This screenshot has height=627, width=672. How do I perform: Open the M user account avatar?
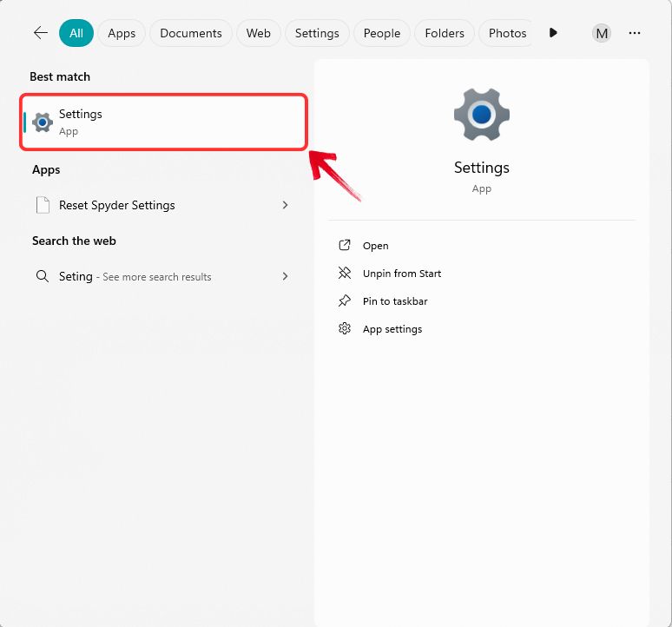(x=602, y=33)
